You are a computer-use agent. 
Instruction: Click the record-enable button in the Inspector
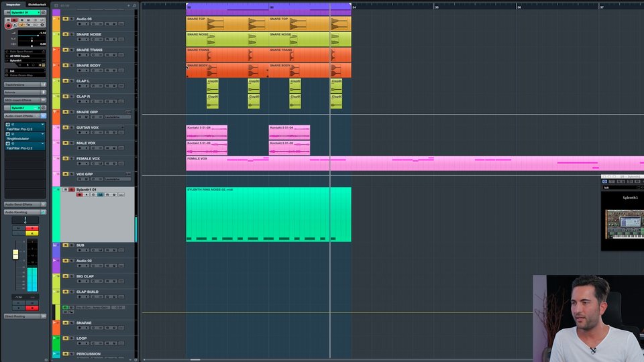[x=8, y=26]
